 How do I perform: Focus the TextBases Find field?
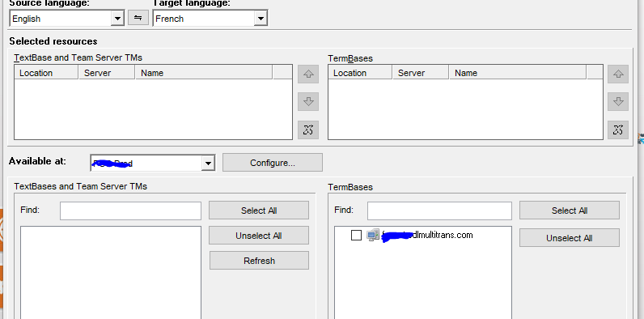(x=130, y=211)
